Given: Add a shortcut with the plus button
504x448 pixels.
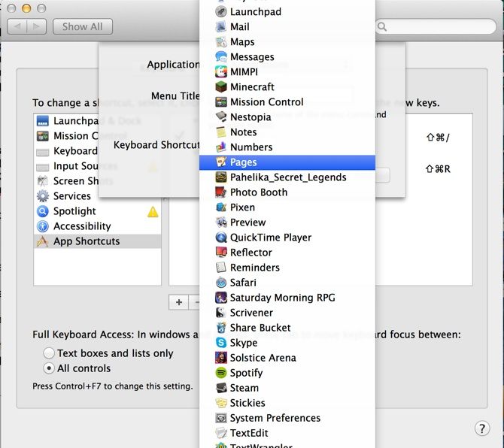Looking at the screenshot, I should [x=179, y=302].
